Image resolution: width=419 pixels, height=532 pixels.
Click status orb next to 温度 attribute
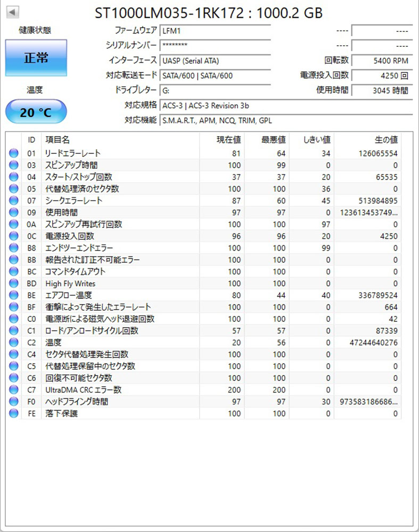click(x=13, y=343)
